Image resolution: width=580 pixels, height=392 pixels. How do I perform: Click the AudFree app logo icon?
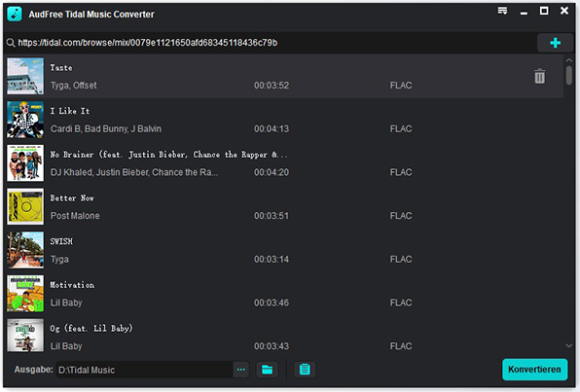point(15,14)
